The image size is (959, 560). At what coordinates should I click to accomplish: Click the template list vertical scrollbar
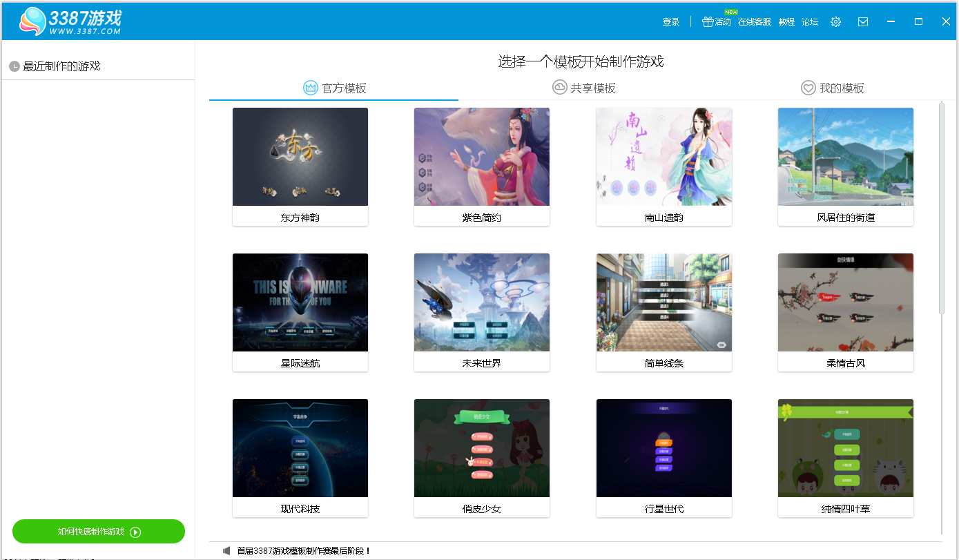pos(941,208)
